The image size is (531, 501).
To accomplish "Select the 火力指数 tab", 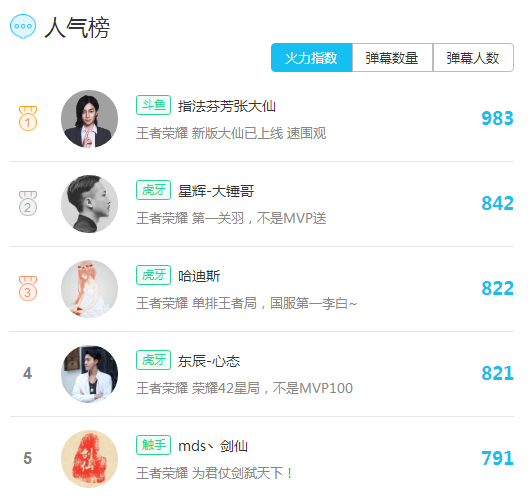I will click(x=312, y=58).
